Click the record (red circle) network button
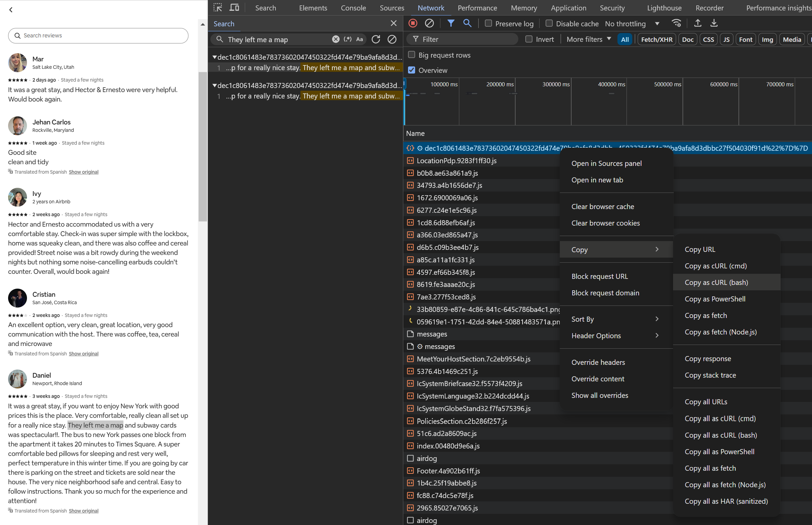 [x=412, y=24]
